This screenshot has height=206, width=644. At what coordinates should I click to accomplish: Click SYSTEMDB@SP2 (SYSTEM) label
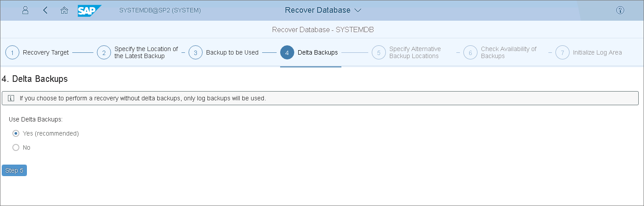click(x=160, y=10)
